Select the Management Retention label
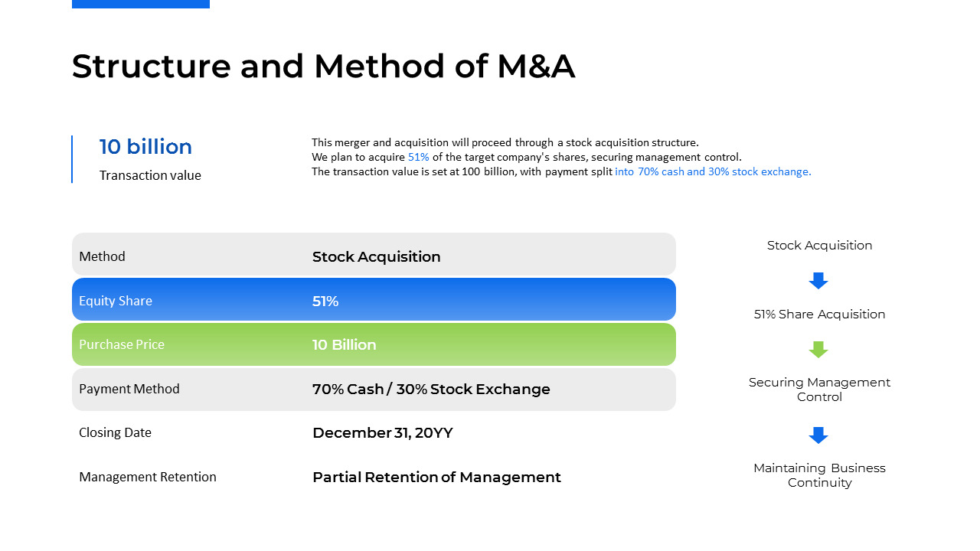The image size is (980, 551). point(147,477)
